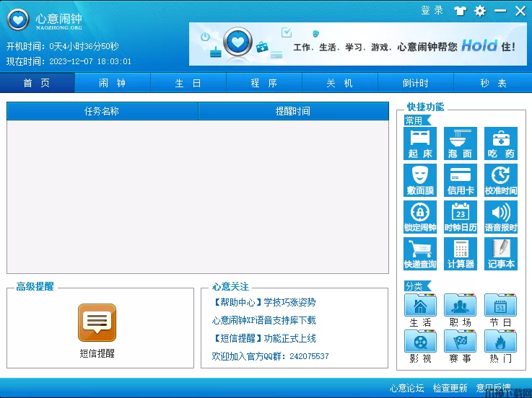Open the 敷面膜 face mask timer
The height and width of the screenshot is (398, 532).
tap(420, 180)
